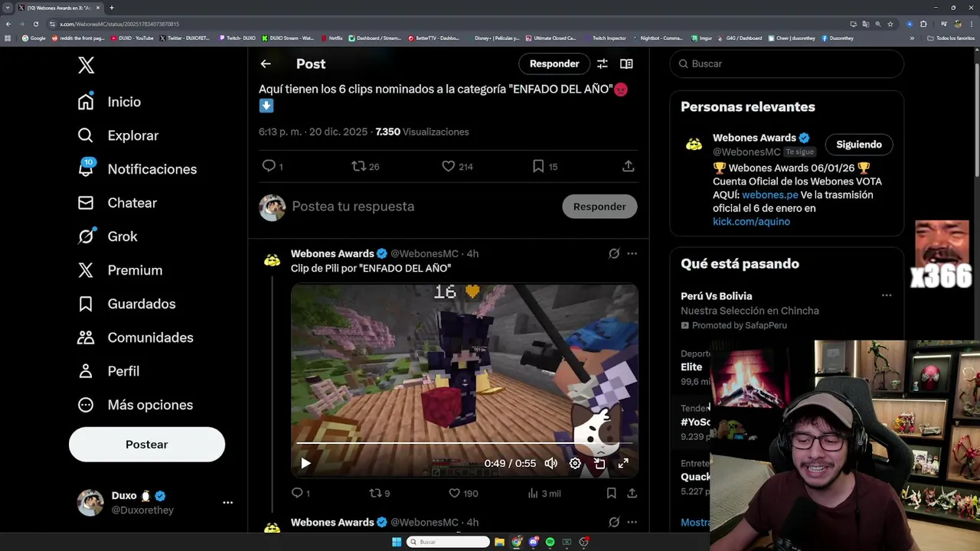Click Responder button beside reply box

click(x=599, y=207)
